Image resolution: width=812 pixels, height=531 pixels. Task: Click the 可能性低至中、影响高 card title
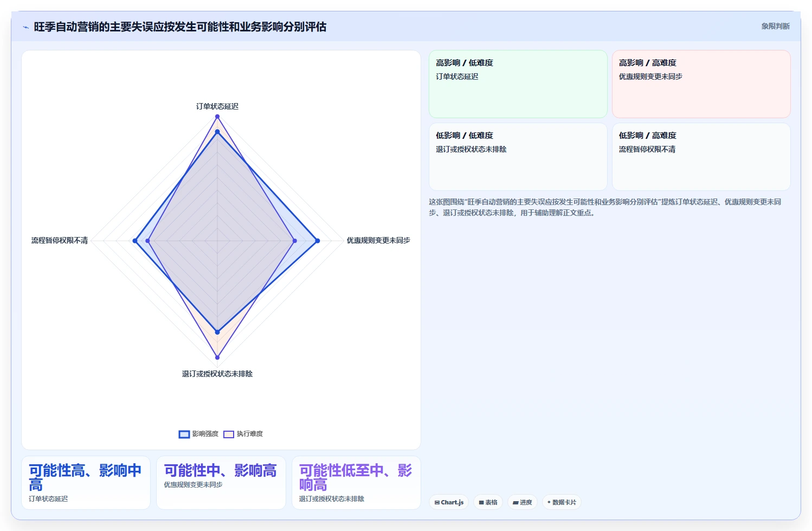[356, 477]
